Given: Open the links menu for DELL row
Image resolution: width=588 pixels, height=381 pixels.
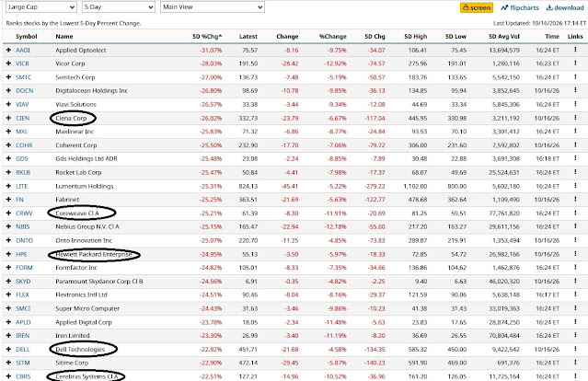Looking at the screenshot, I should [x=575, y=349].
